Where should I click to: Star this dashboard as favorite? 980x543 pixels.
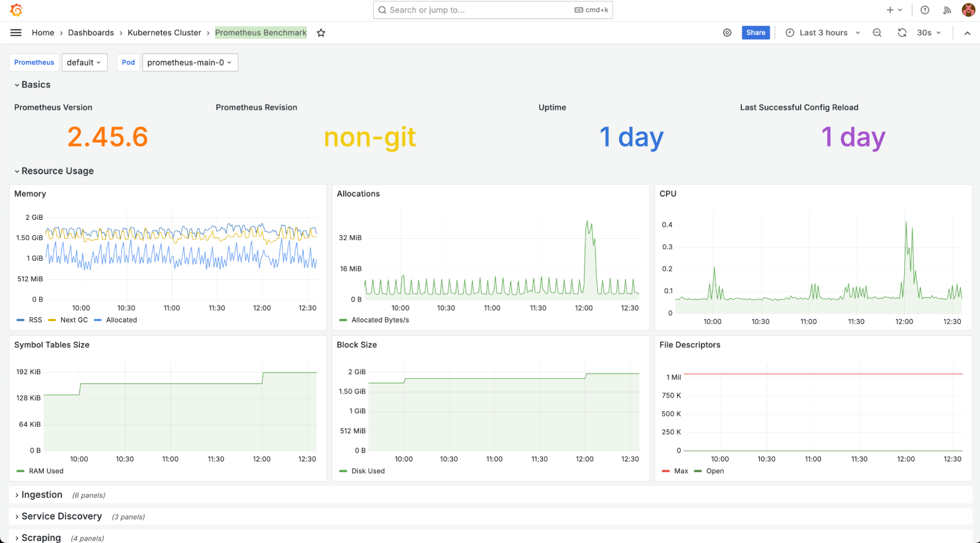pos(321,33)
